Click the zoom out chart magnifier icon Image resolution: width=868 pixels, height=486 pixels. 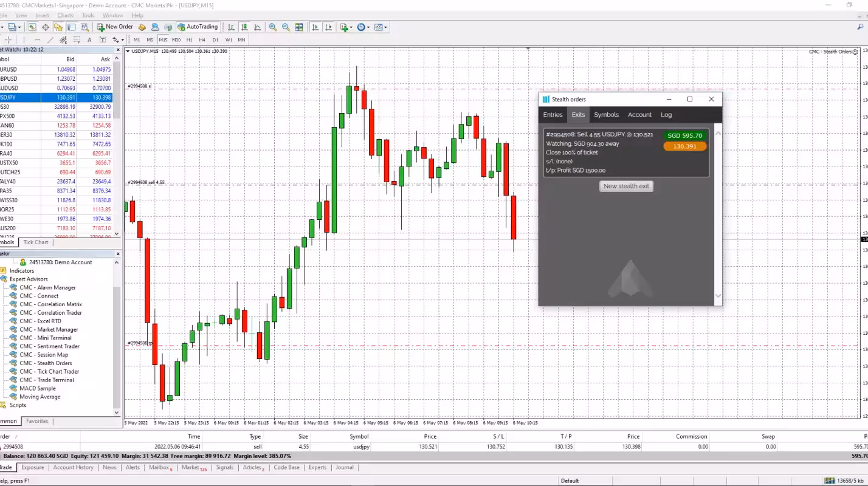click(x=286, y=27)
